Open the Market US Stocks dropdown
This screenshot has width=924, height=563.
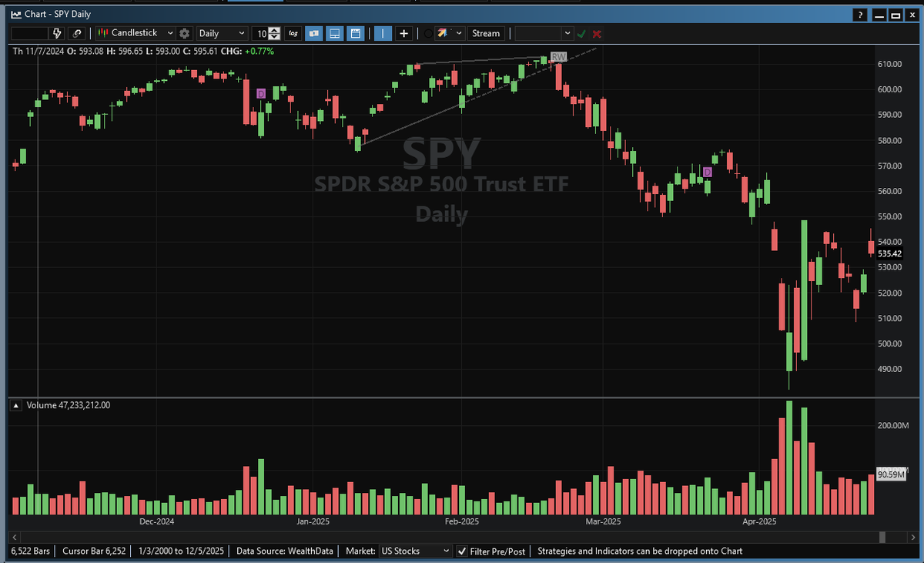tap(415, 551)
